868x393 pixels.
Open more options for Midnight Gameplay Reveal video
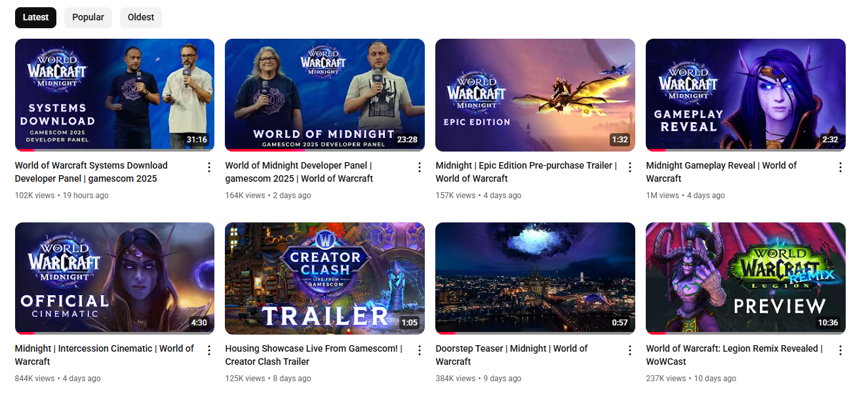[x=840, y=167]
